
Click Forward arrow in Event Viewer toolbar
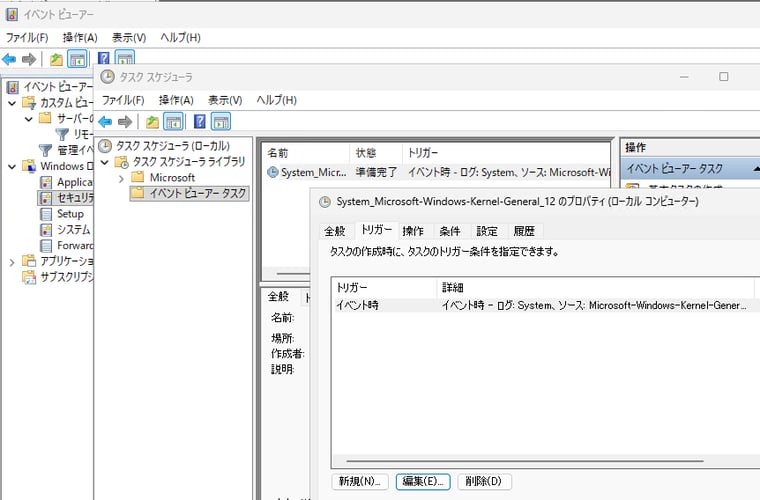point(29,60)
